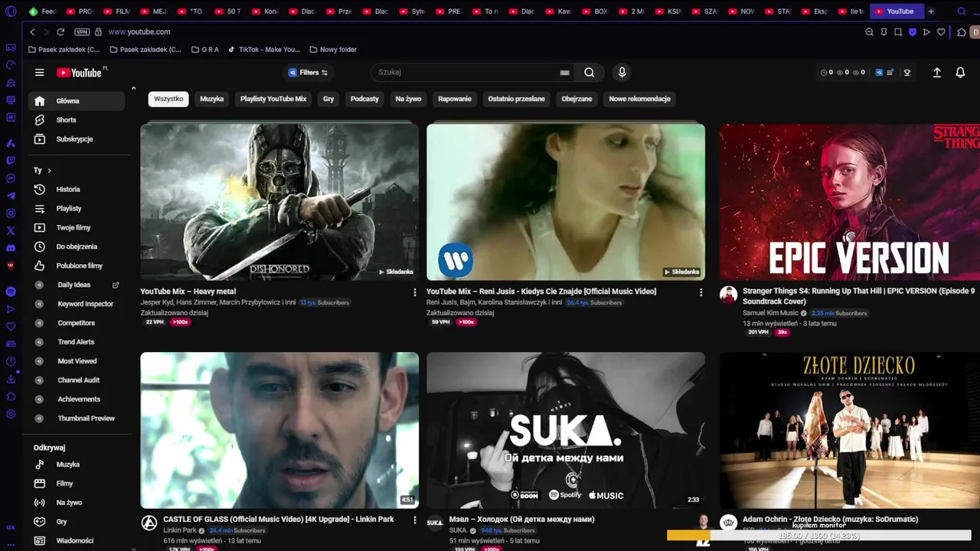Select the Ostatnio przesłane chip
980x551 pixels.
(517, 99)
